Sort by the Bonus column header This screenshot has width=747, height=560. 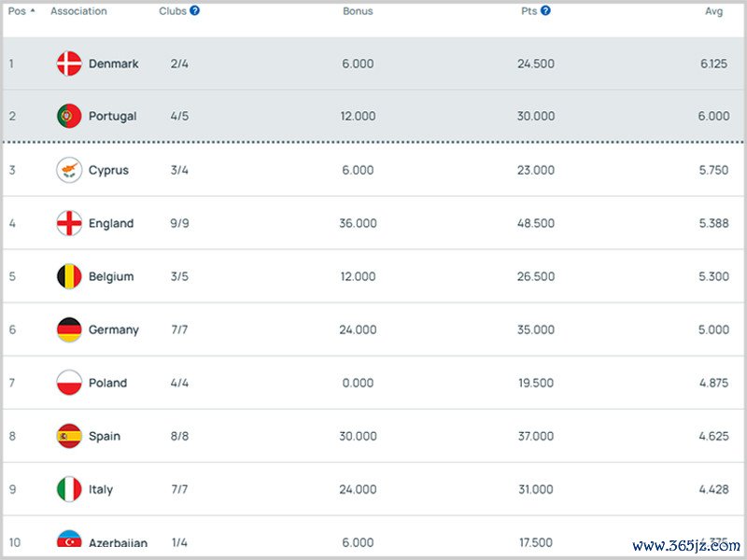pyautogui.click(x=358, y=11)
